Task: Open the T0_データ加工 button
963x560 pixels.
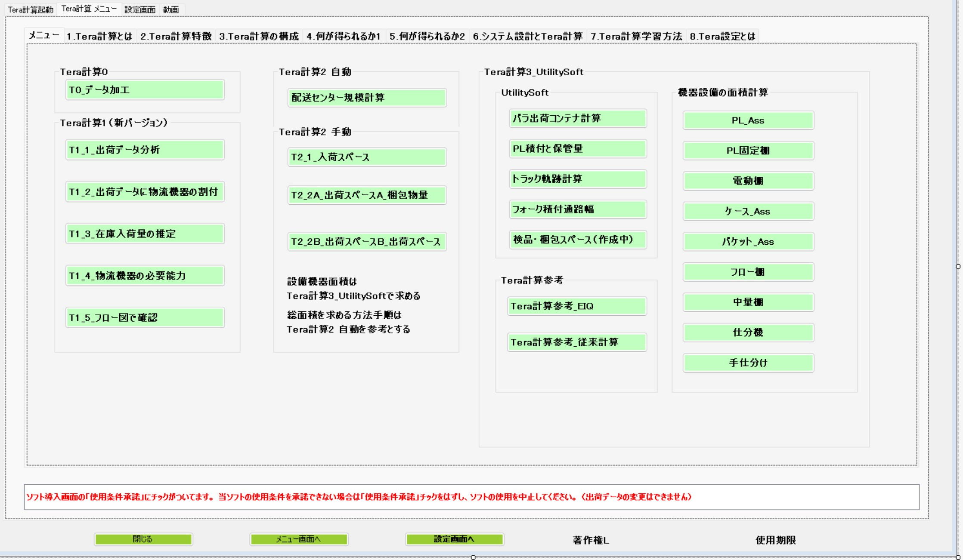Action: click(x=145, y=90)
